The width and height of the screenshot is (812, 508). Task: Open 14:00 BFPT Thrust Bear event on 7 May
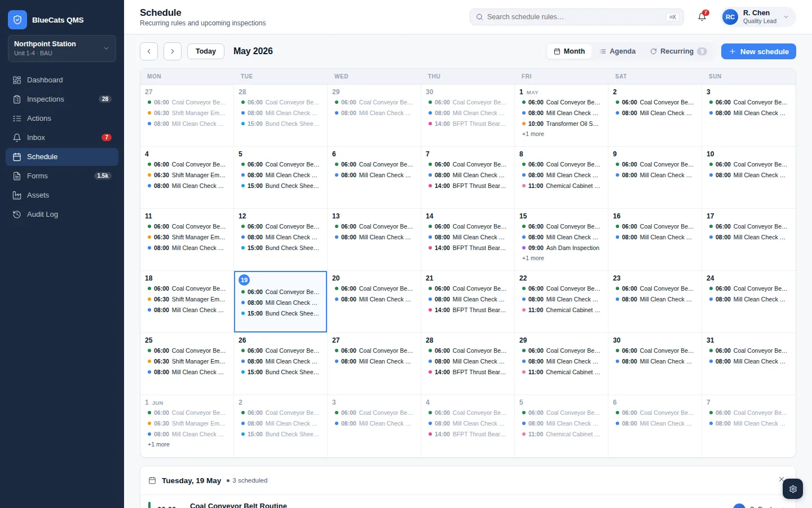pos(467,186)
